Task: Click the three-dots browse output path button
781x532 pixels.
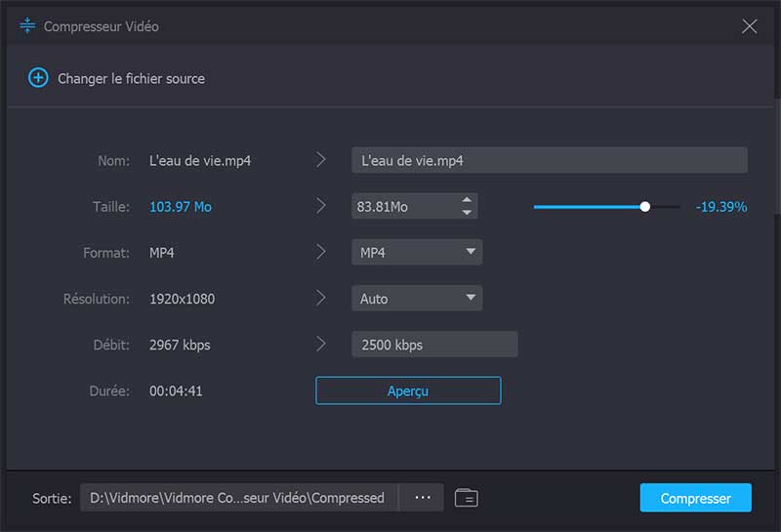Action: point(422,498)
